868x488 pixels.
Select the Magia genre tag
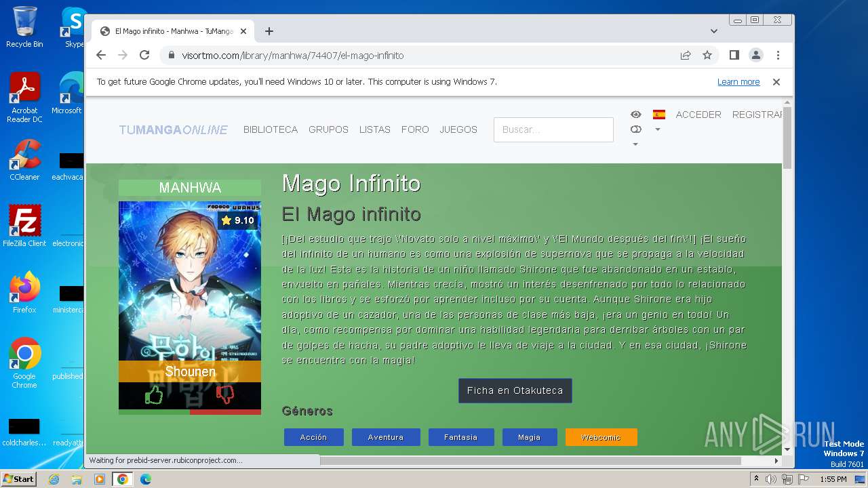click(530, 437)
